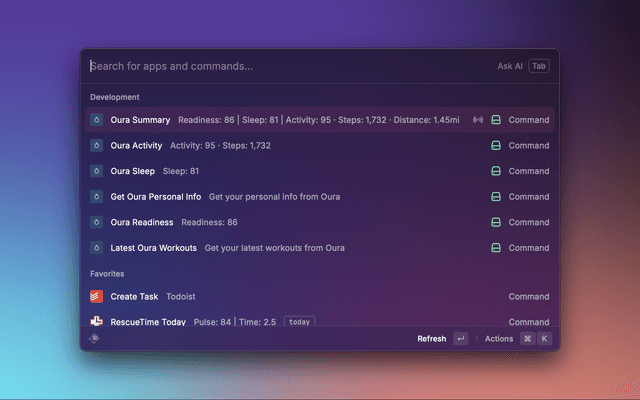Open the Actions panel
Viewport: 640px width, 400px height.
[x=499, y=339]
